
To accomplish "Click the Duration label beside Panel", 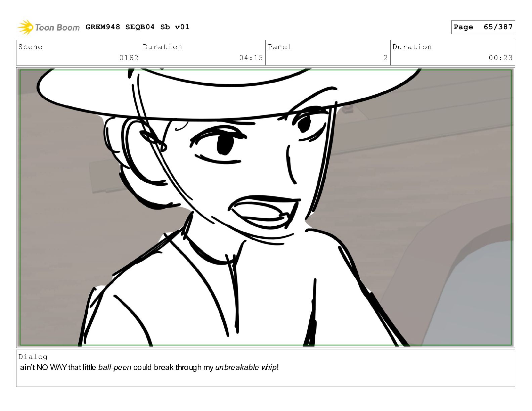I will pos(412,47).
